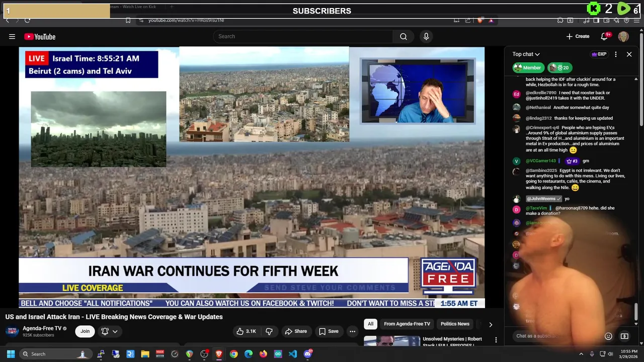Select the green Member chip in chat
The width and height of the screenshot is (644, 362).
click(x=528, y=67)
